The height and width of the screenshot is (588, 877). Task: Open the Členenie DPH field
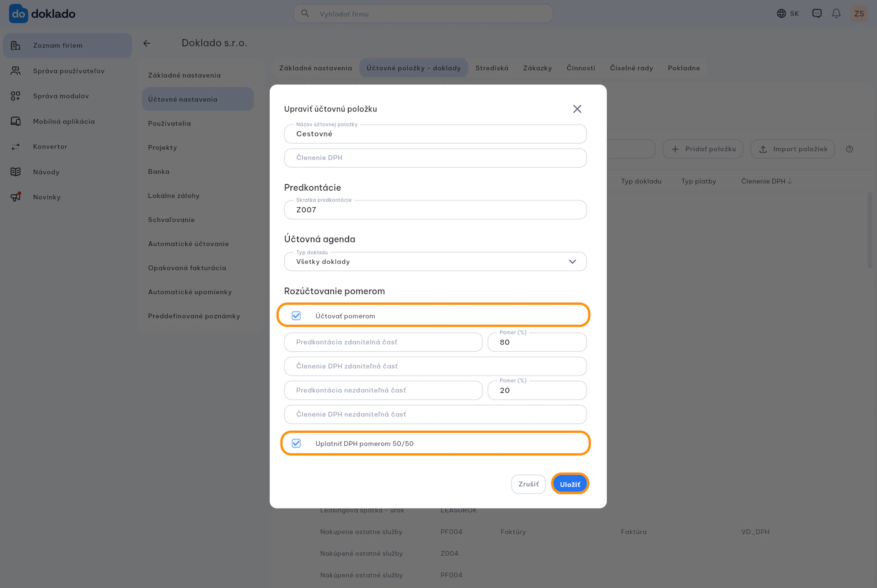tap(435, 158)
